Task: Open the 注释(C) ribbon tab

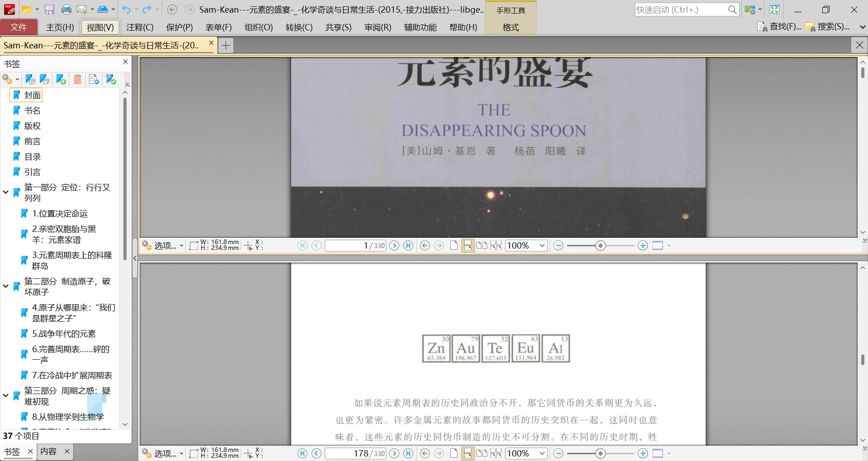Action: (x=140, y=27)
